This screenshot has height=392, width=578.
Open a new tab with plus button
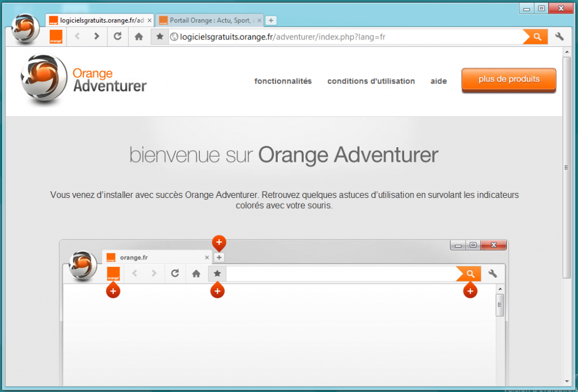271,20
